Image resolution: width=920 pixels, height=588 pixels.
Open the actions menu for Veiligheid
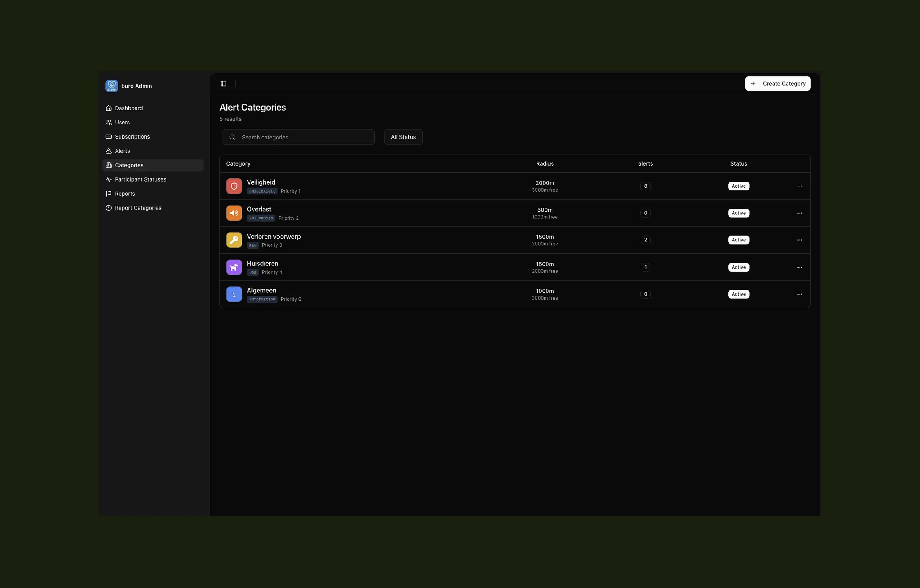[800, 186]
